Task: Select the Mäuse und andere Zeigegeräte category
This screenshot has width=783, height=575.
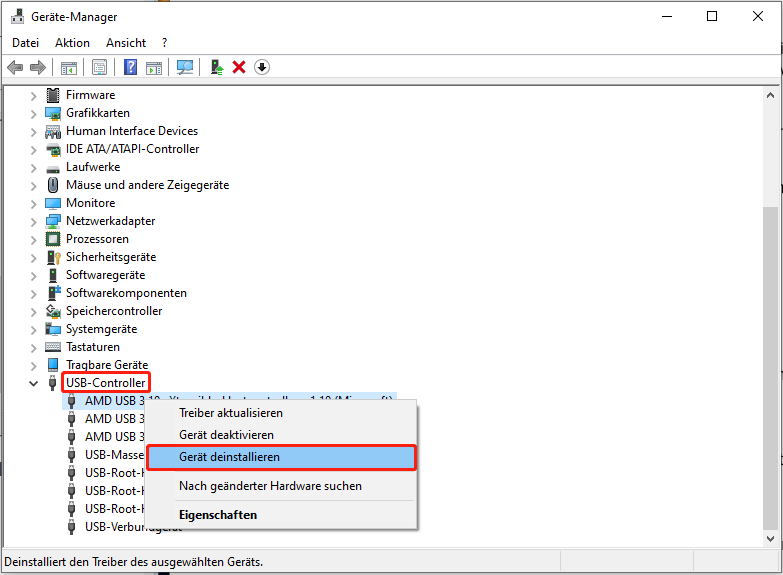Action: pos(147,185)
